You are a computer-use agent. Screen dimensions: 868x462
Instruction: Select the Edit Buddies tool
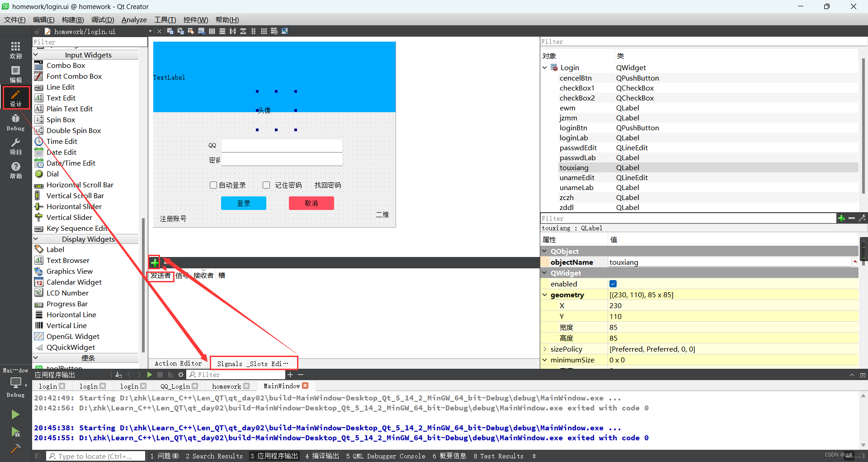[191, 31]
